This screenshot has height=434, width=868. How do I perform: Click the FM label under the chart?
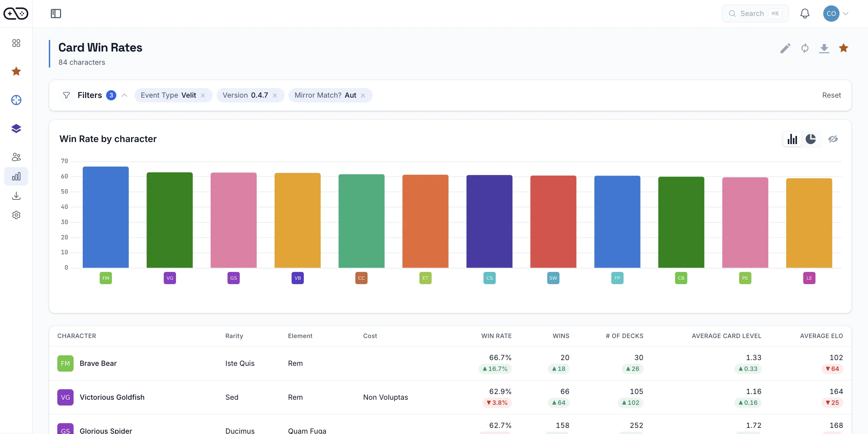106,278
